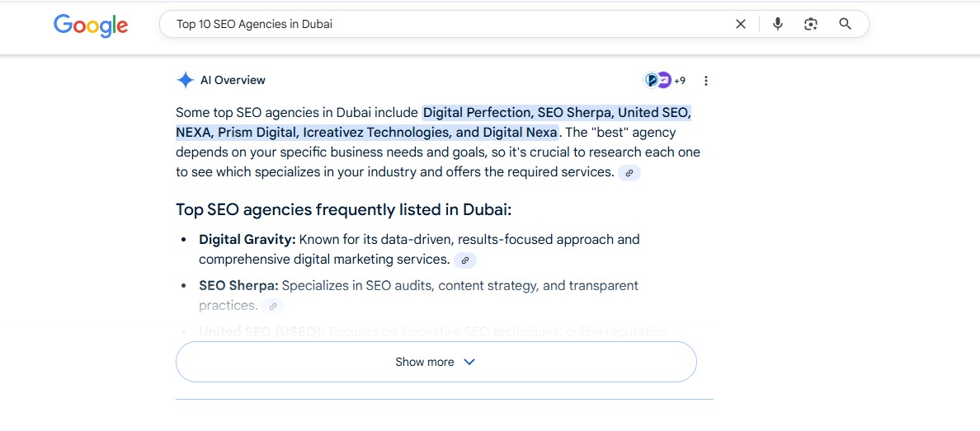Click into the search box with Dubai query
The image size is (980, 431).
pyautogui.click(x=445, y=24)
